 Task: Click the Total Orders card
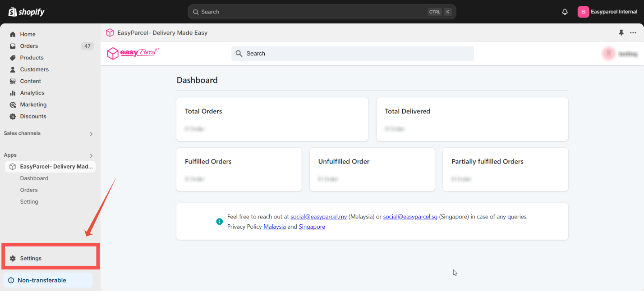click(x=272, y=119)
